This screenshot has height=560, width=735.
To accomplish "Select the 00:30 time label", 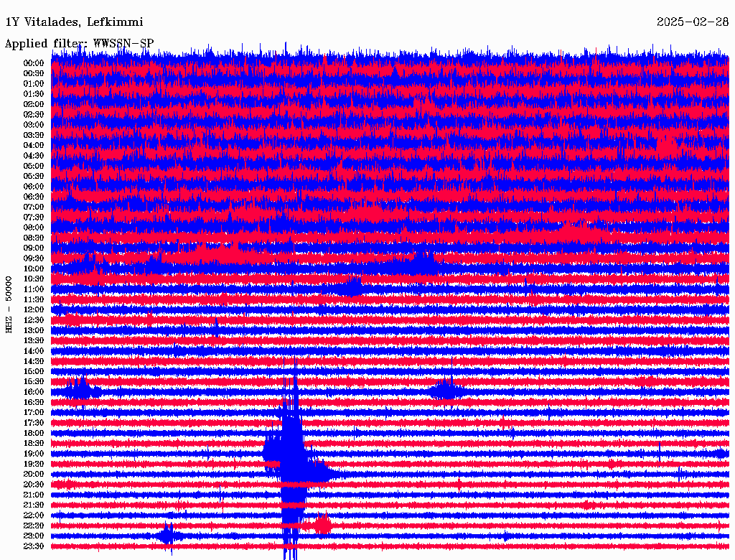I will 34,73.
